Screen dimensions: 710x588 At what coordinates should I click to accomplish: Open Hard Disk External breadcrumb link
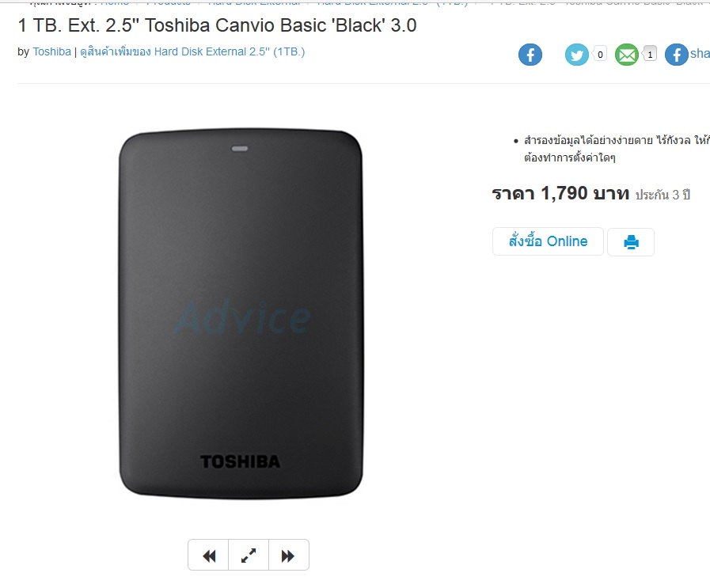pyautogui.click(x=254, y=2)
